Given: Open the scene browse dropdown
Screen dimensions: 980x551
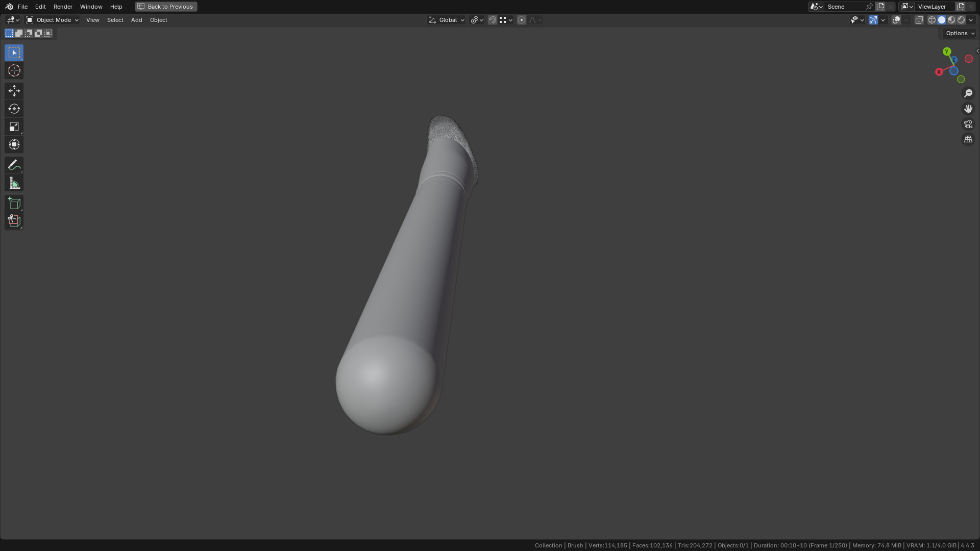Looking at the screenshot, I should click(816, 7).
